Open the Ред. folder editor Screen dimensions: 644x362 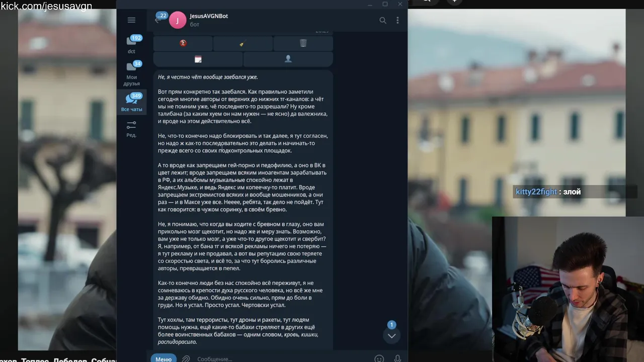(131, 129)
